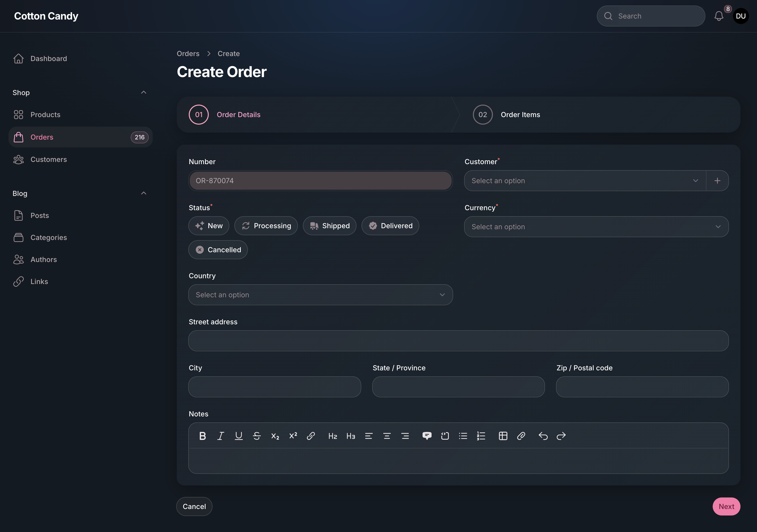Center align text in the Notes editor
Screen dimensions: 757x532
(x=387, y=436)
